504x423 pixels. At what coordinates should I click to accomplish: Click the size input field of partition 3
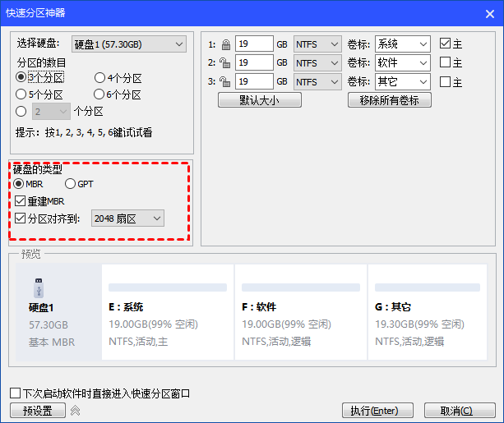[x=254, y=82]
